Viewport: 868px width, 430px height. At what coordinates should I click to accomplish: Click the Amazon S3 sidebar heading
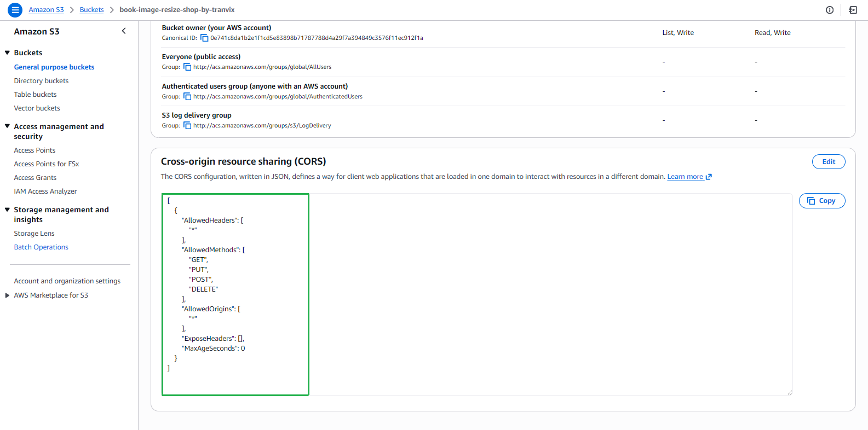[x=37, y=32]
